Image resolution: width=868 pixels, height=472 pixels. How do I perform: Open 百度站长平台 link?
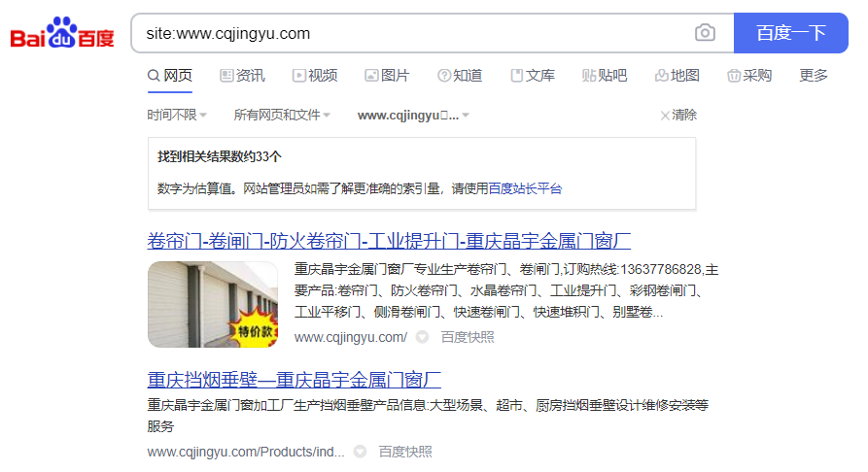525,188
